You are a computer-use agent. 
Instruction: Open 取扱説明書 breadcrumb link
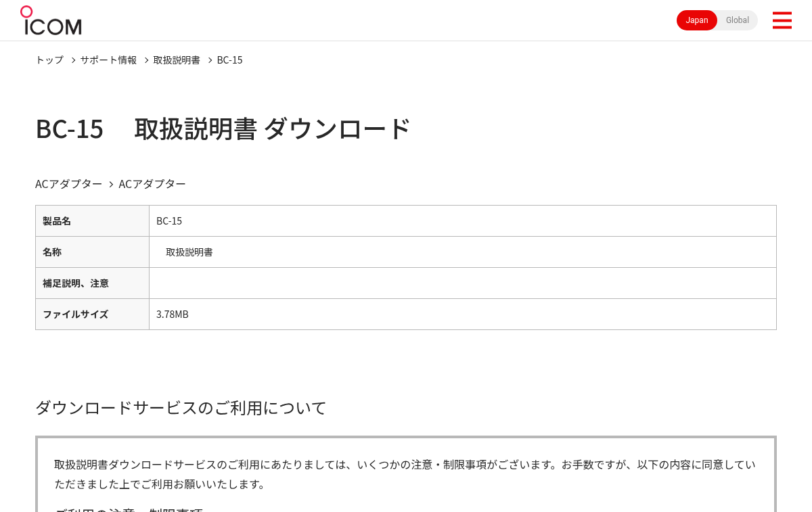(x=177, y=60)
